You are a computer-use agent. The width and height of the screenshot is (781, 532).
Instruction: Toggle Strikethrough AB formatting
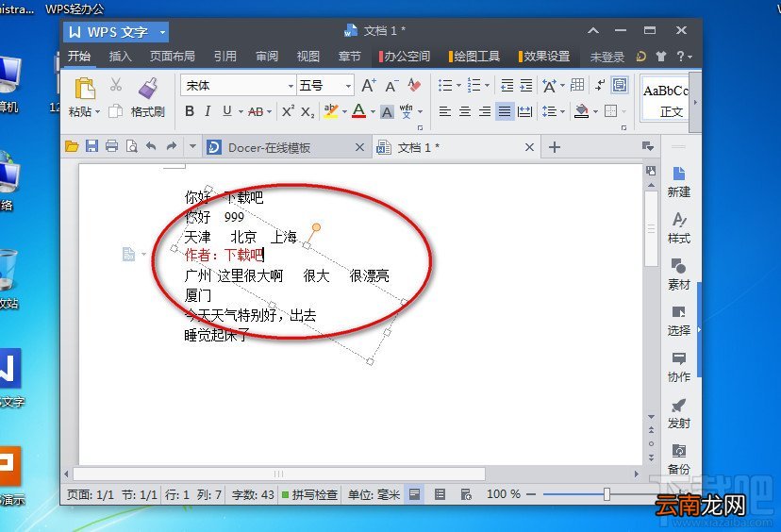pos(256,111)
